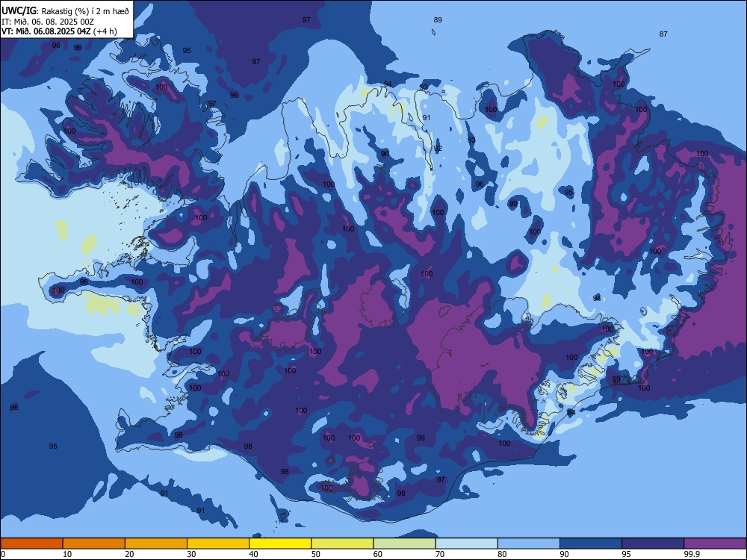Pick the purple above-99.9 legend swatch
This screenshot has height=560, width=747.
(x=716, y=544)
